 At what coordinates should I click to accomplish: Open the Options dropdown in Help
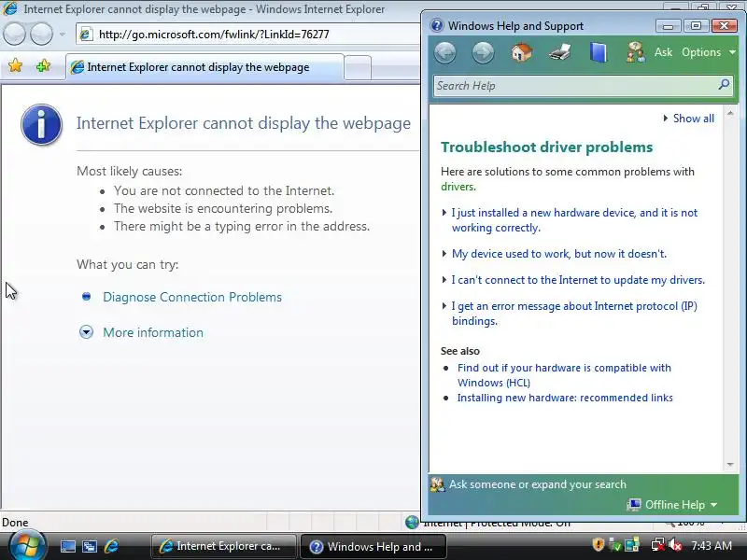click(x=709, y=52)
